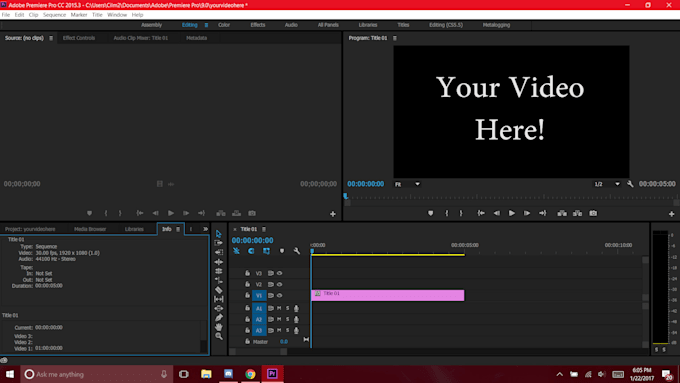Select the Zoom magnifier tool
Viewport: 680px width, 383px height.
click(219, 336)
